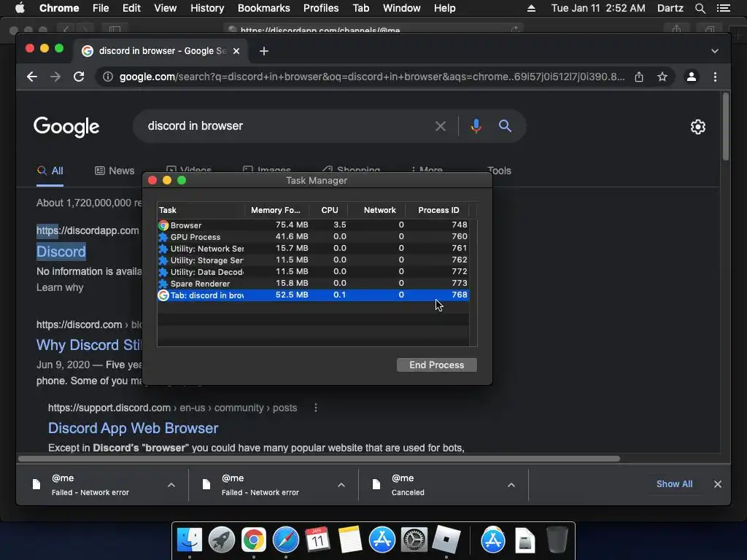Open Notes from the dock

point(350,540)
